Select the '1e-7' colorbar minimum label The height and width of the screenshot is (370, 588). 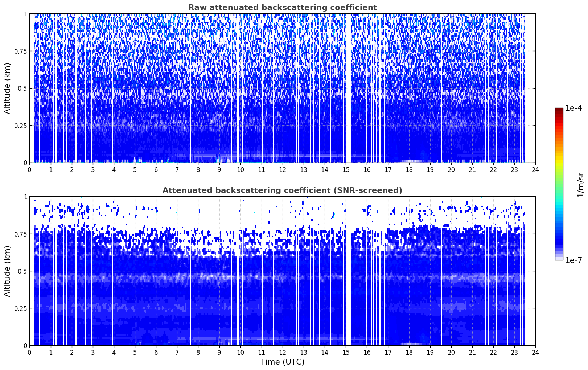573,260
